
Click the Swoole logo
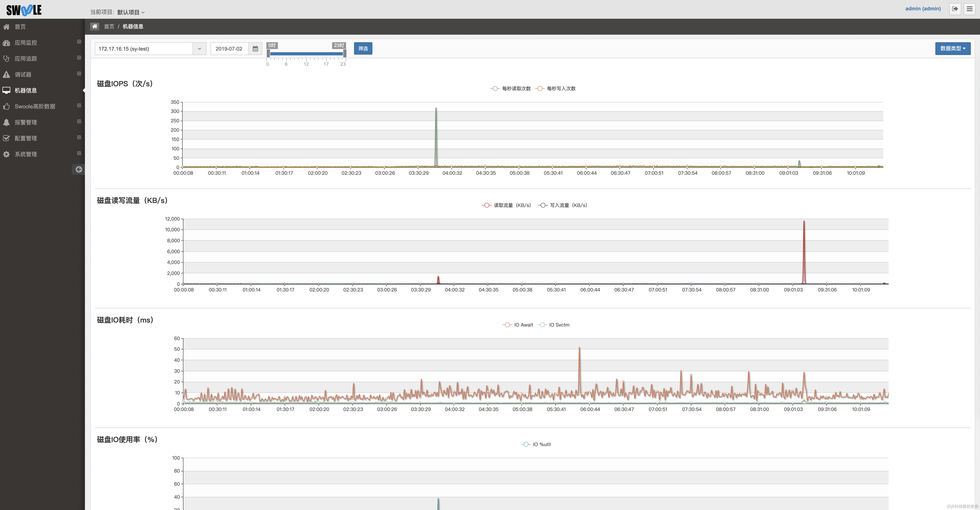pyautogui.click(x=24, y=10)
